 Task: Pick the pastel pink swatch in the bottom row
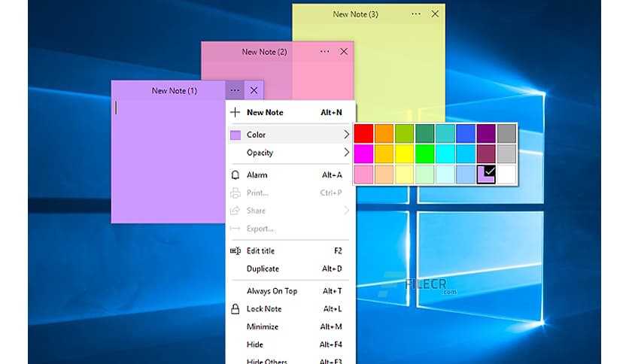click(x=364, y=174)
